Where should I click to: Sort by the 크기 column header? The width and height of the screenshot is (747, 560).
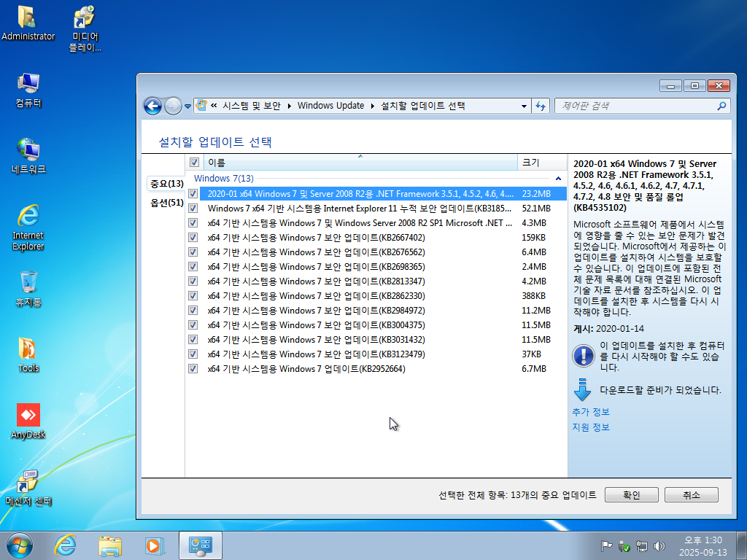pos(542,163)
